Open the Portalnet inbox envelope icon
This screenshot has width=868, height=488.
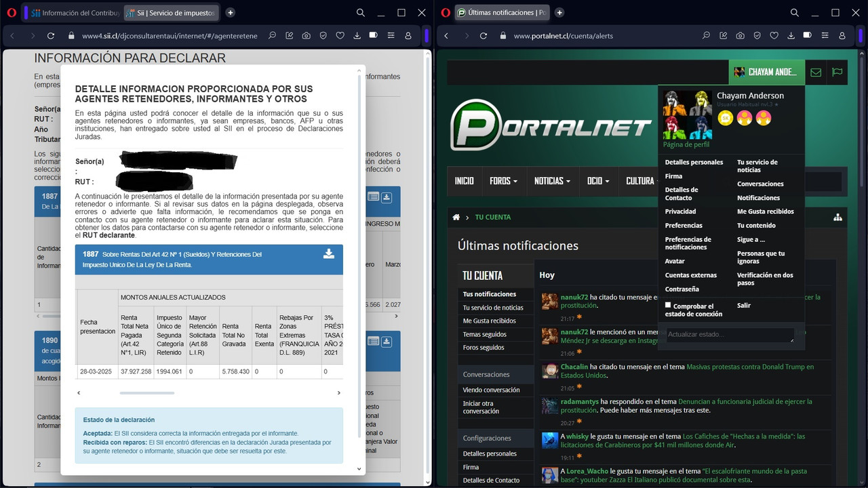point(816,73)
